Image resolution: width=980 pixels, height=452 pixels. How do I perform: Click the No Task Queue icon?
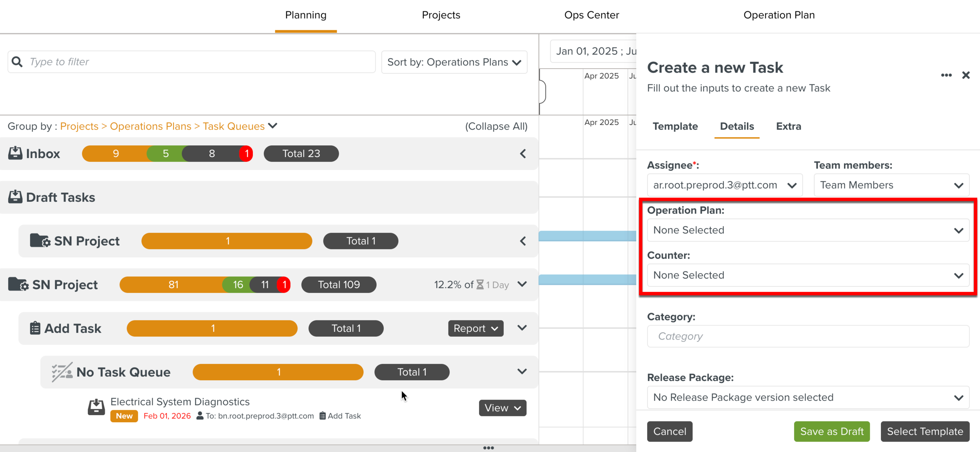tap(62, 372)
